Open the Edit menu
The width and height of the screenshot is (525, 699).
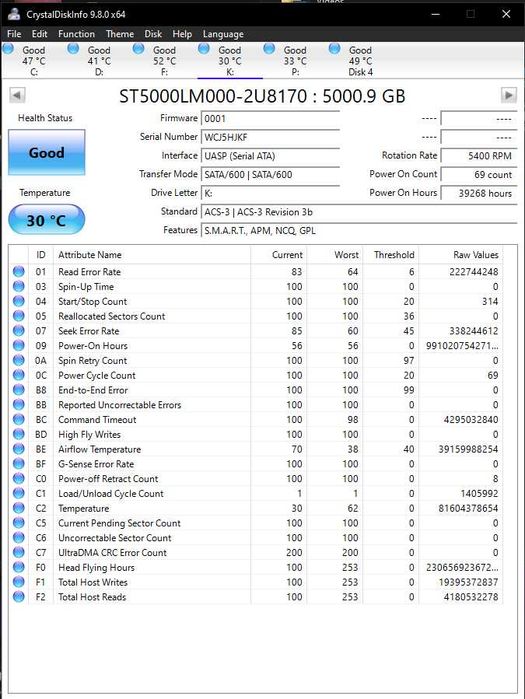pyautogui.click(x=39, y=34)
